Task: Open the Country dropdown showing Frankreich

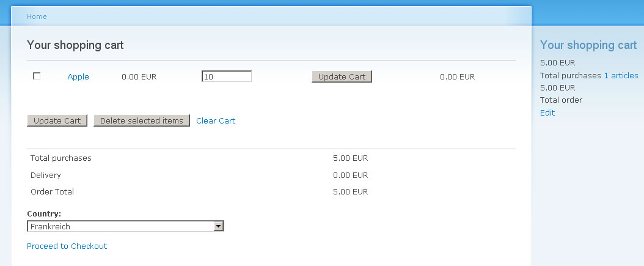Action: click(125, 226)
